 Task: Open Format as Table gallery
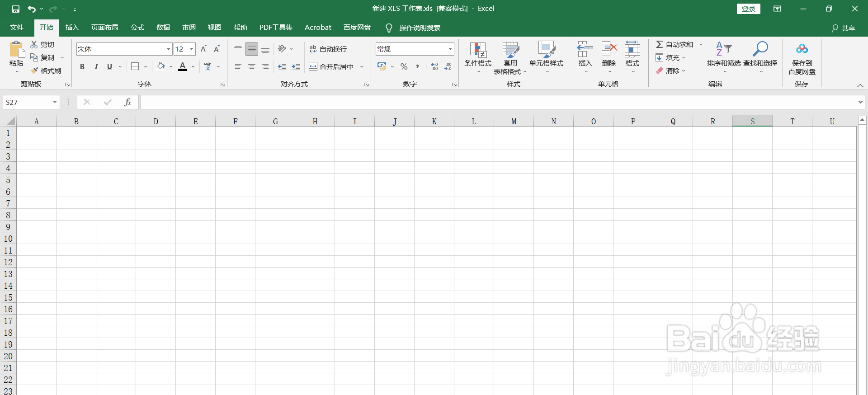510,58
